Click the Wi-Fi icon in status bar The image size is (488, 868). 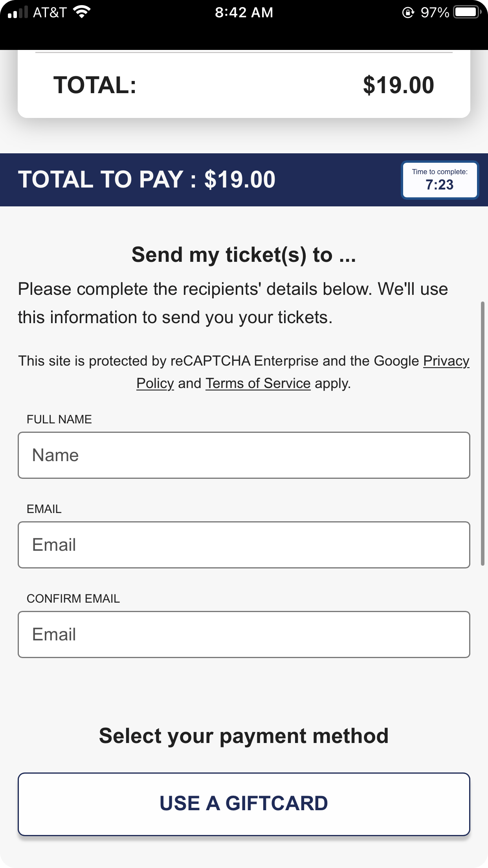[81, 12]
